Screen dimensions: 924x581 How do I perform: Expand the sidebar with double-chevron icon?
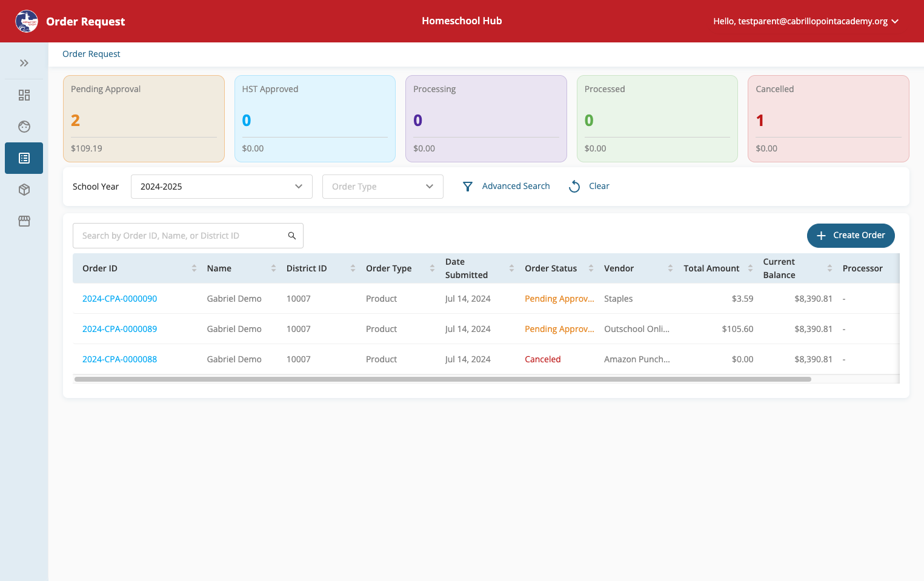(x=24, y=63)
